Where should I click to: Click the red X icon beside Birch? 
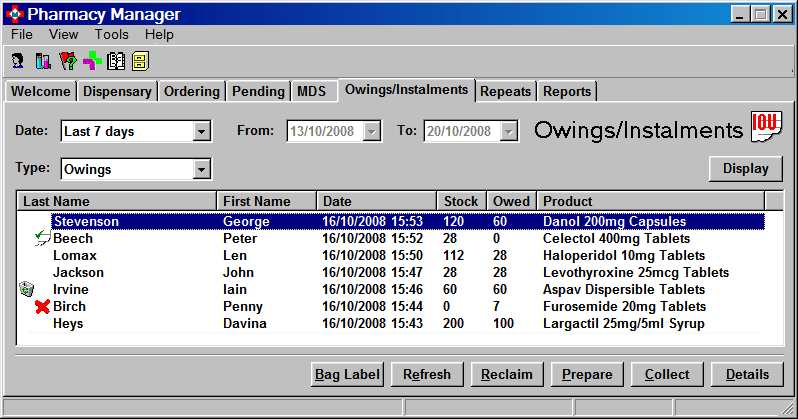click(x=42, y=306)
